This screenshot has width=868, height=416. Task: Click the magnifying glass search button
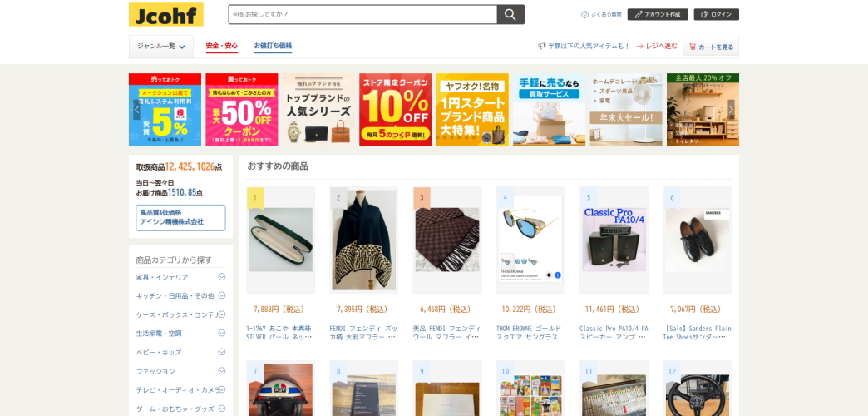click(510, 14)
